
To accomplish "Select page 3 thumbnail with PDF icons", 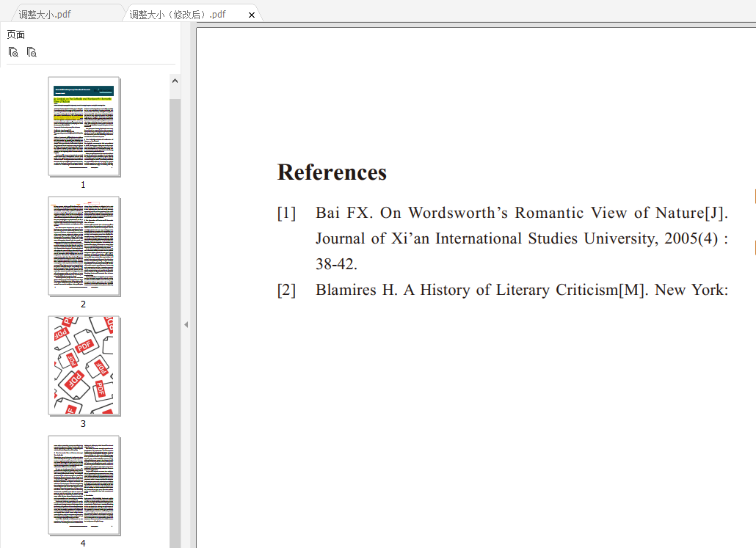I will (84, 365).
